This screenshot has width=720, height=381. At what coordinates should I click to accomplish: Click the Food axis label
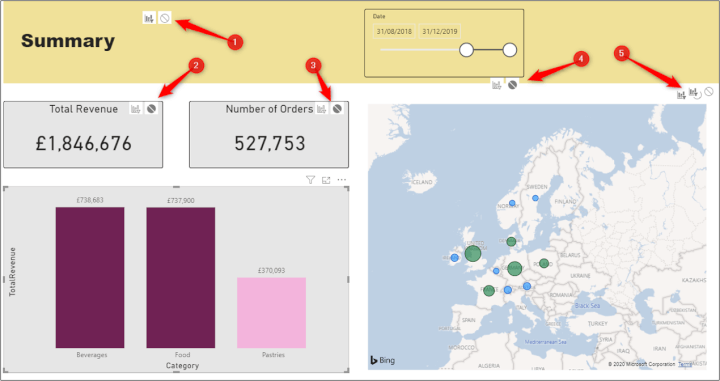tap(182, 355)
